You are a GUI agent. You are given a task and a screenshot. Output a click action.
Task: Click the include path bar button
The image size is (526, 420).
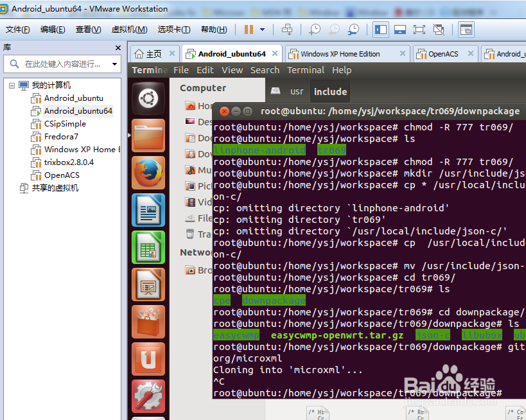click(330, 91)
